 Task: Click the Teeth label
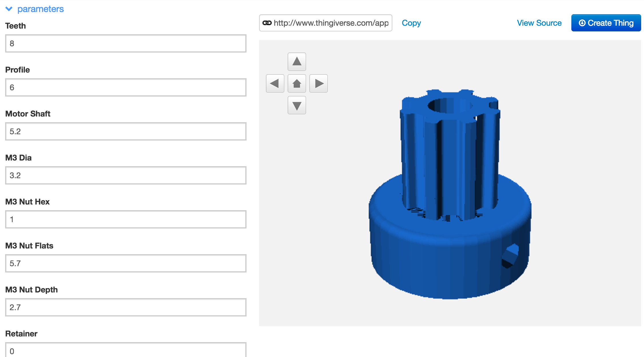pos(15,26)
